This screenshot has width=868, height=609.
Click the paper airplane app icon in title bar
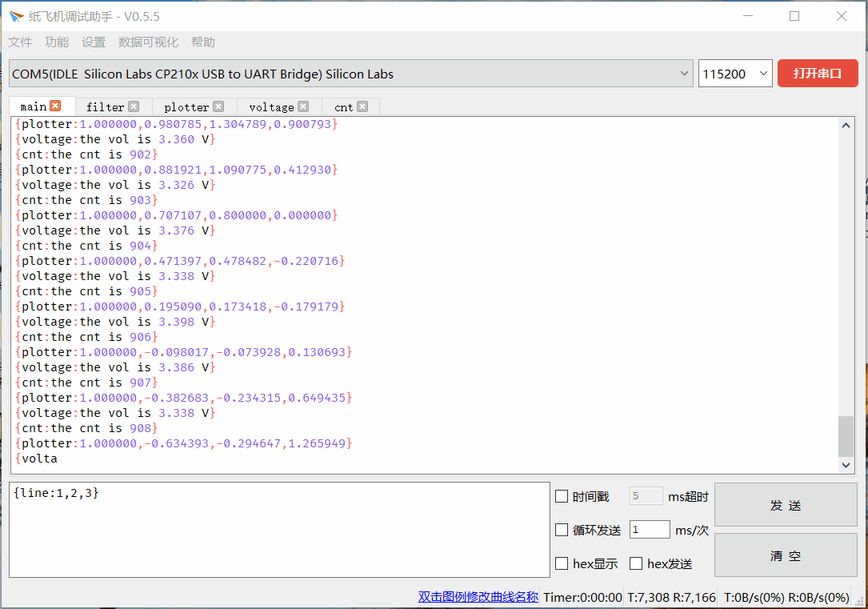point(17,17)
